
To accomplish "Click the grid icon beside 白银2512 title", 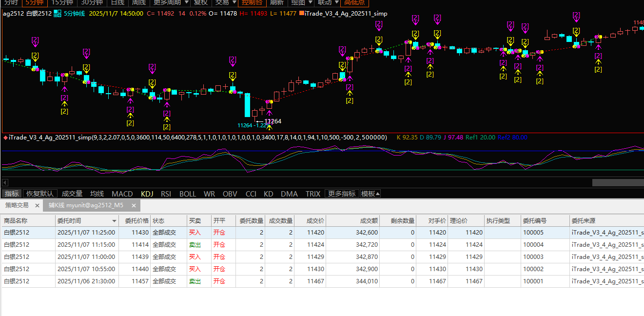I will click(x=58, y=14).
